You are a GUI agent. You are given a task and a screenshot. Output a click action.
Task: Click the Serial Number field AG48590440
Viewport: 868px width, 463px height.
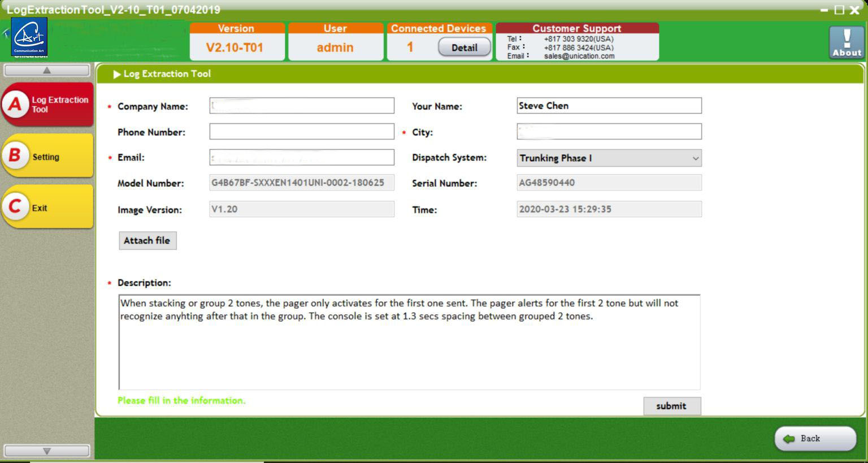tap(609, 183)
